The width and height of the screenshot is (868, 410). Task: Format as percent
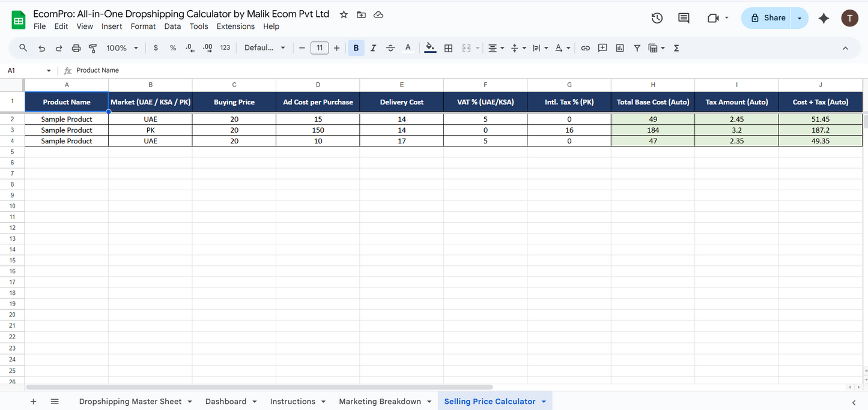point(173,48)
